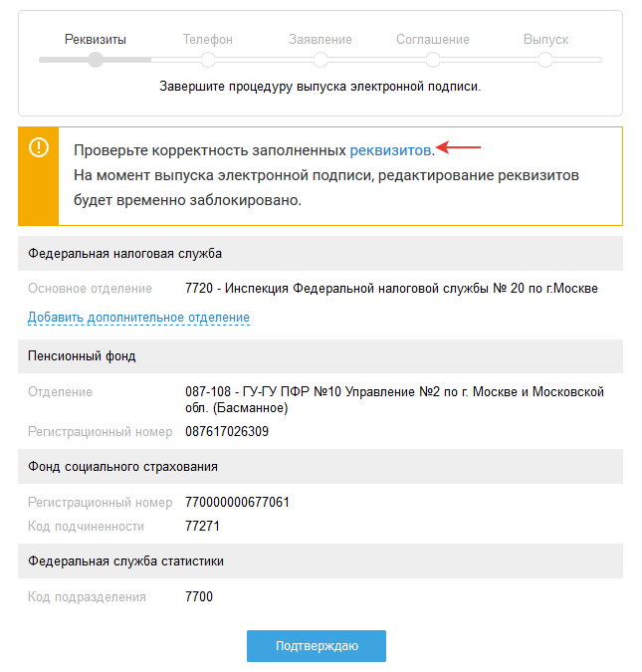Viewport: 642px width, 672px height.
Task: Click the Выпуск step circle marker
Action: pyautogui.click(x=545, y=60)
